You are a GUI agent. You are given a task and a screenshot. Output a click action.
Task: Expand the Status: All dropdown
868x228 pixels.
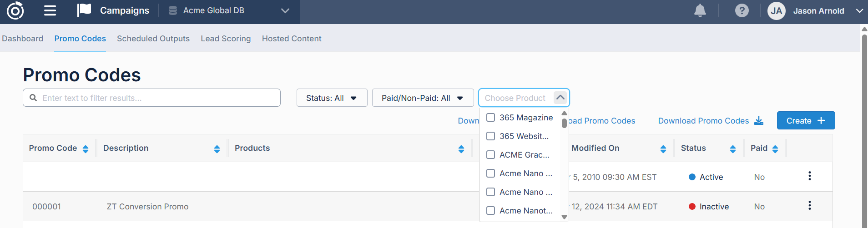[332, 98]
